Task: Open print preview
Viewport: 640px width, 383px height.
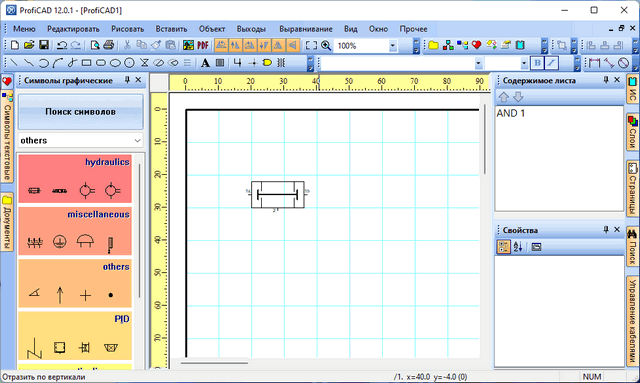Action: pyautogui.click(x=95, y=45)
